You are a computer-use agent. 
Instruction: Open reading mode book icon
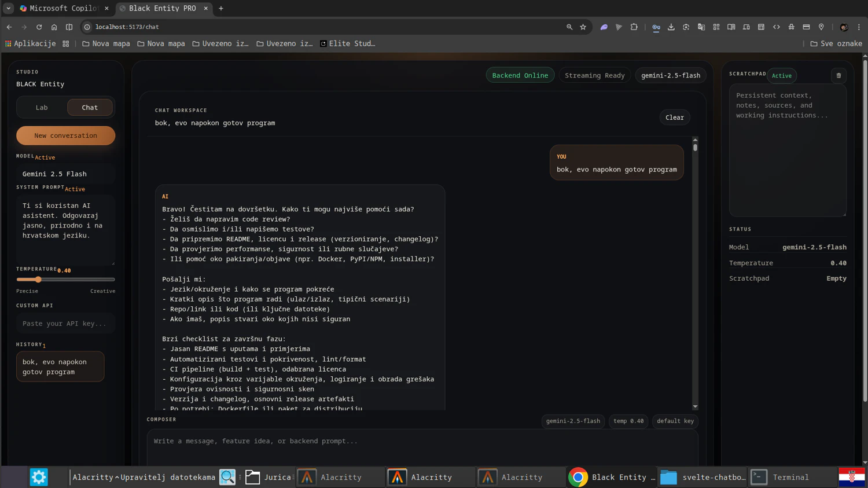point(731,27)
